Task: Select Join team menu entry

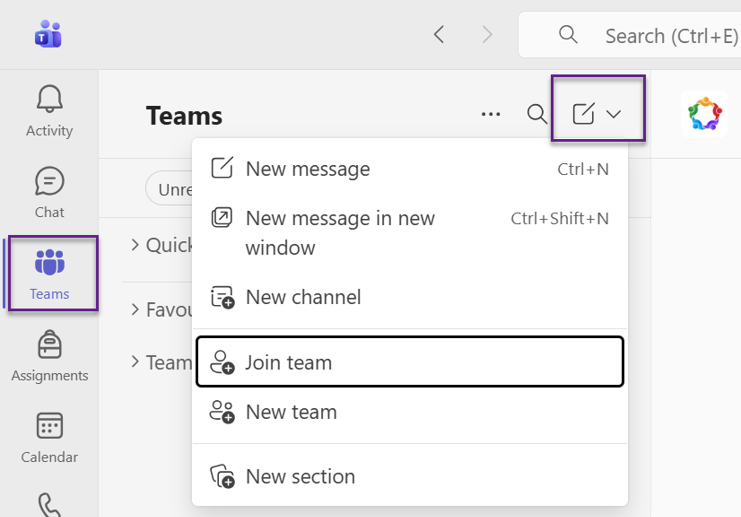Action: pyautogui.click(x=409, y=362)
